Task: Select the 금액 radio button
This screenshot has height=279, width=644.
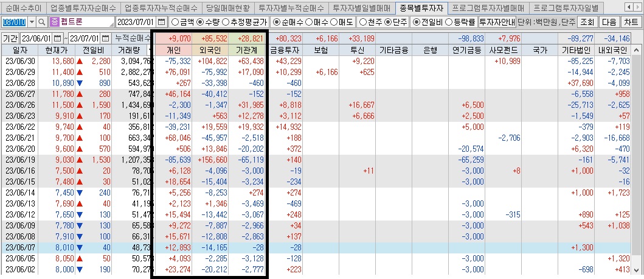Action: click(174, 22)
